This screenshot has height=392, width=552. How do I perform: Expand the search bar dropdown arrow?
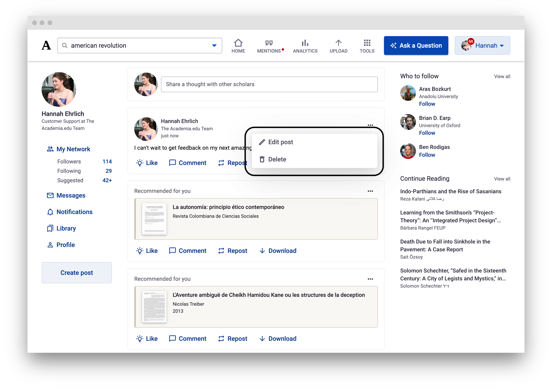point(214,45)
